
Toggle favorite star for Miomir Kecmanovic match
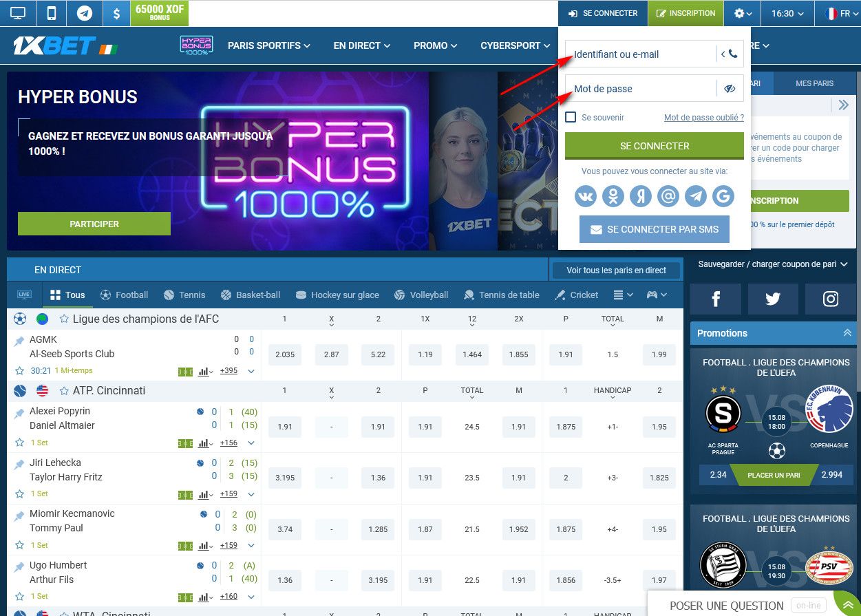coord(19,545)
